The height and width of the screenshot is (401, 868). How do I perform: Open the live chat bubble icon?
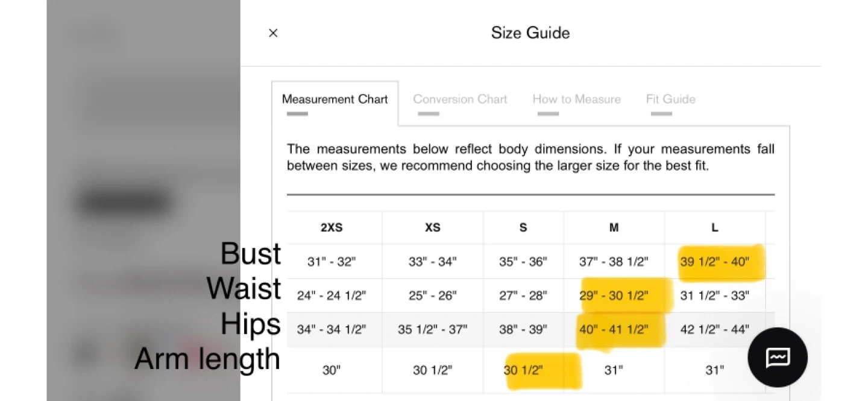point(777,357)
